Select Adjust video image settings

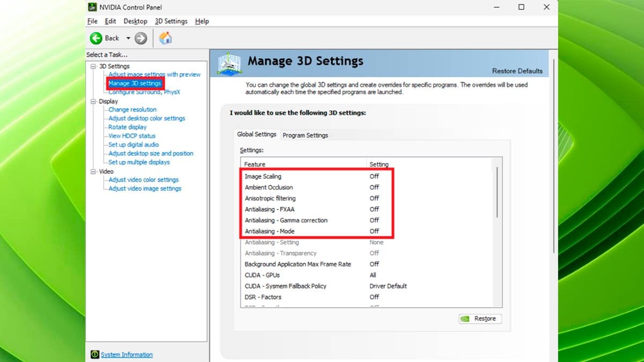[x=145, y=188]
